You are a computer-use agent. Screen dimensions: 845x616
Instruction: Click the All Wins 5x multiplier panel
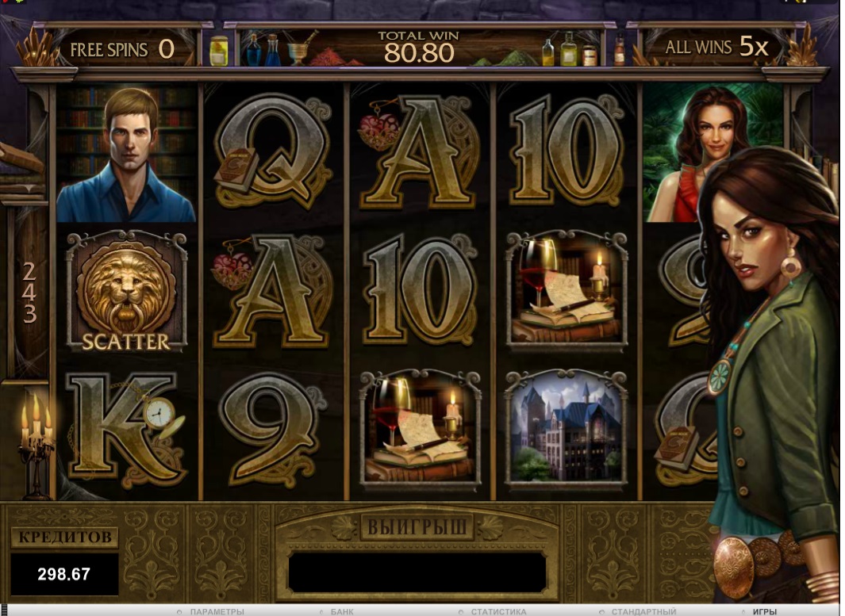coord(716,48)
